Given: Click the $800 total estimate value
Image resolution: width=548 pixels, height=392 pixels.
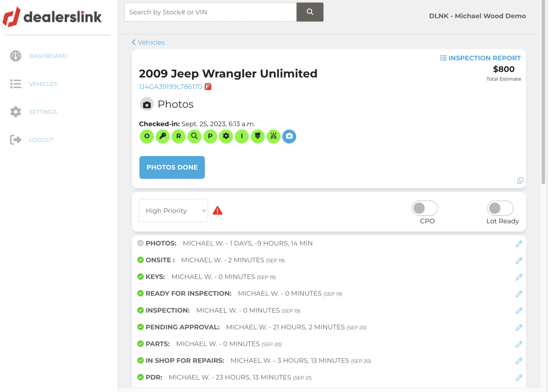Looking at the screenshot, I should 504,69.
